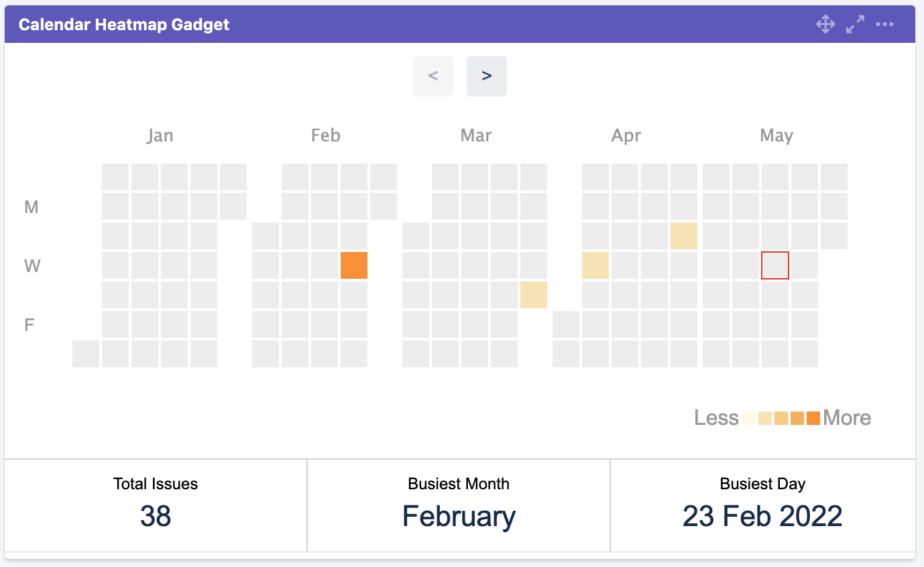Open the gadget more options menu
Viewport: 924px width, 567px height.
[x=885, y=25]
